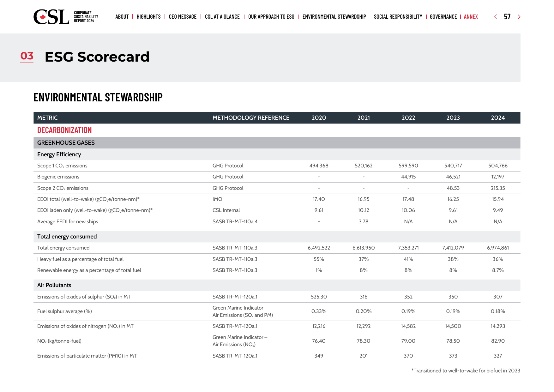This screenshot has height=392, width=554.
Task: Open CSL AT A GLANCE section
Action: pyautogui.click(x=222, y=17)
